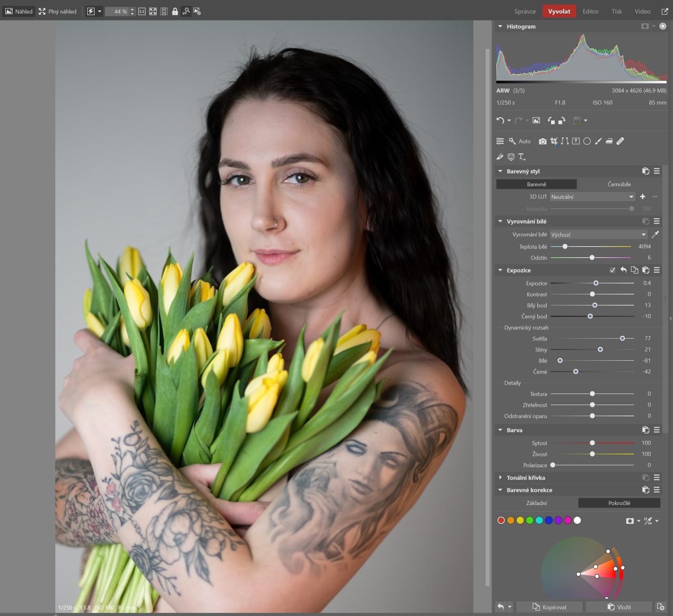Open the paste settings gear icon
The image size is (673, 616).
pos(661,607)
